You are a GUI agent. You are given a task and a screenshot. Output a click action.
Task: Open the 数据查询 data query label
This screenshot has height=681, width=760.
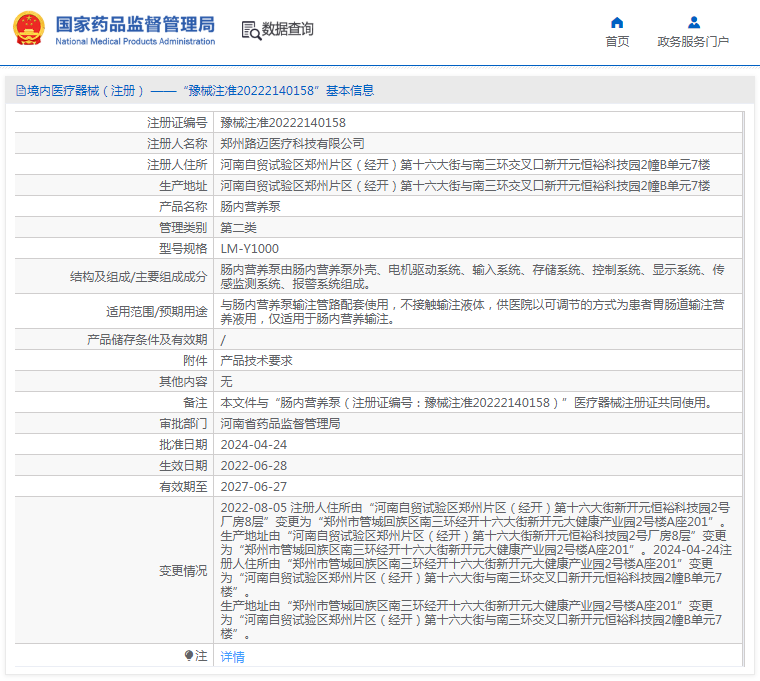point(287,29)
